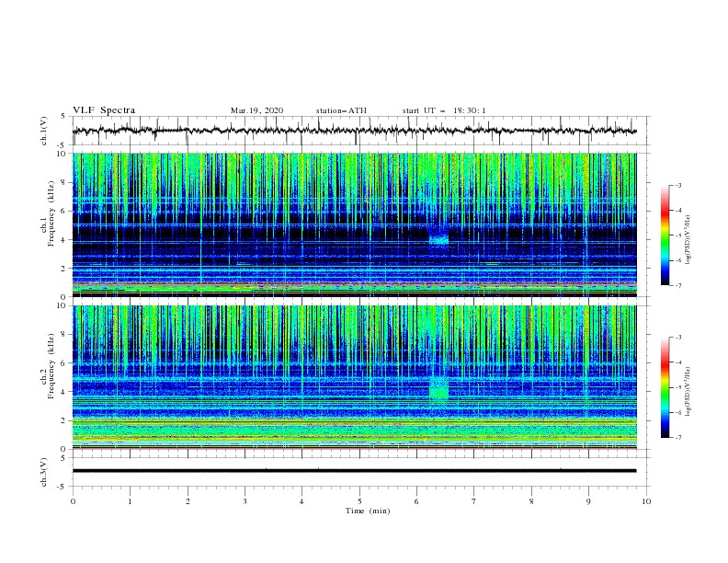Click the ch.1 "Frequency (kHz)" axis label

click(51, 214)
